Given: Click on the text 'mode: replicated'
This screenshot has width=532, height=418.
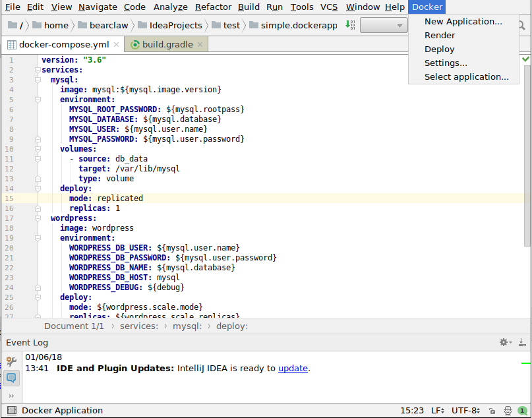Looking at the screenshot, I should pyautogui.click(x=106, y=198).
